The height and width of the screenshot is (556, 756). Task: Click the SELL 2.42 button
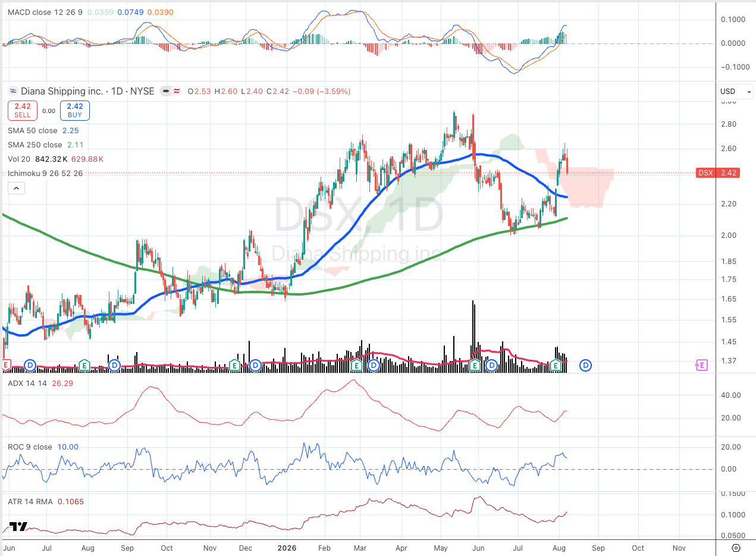coord(23,111)
